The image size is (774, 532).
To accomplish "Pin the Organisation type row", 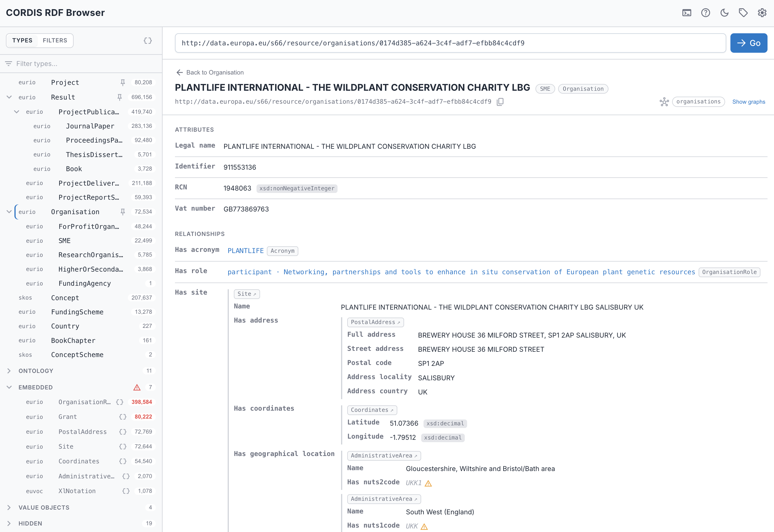I will coord(123,212).
